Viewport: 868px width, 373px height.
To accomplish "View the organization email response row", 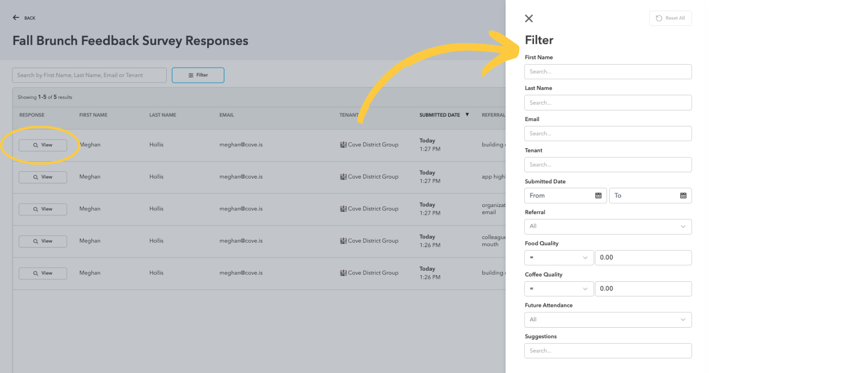I will click(43, 209).
